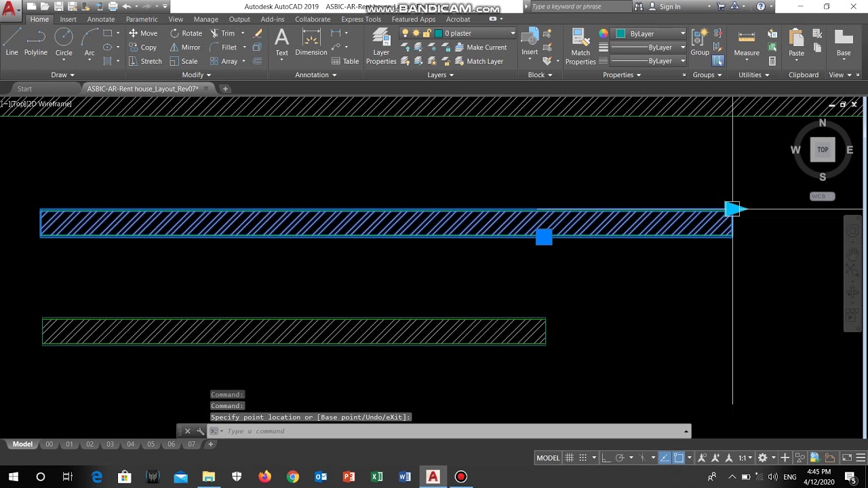This screenshot has height=488, width=868.
Task: Click the TOP face of ViewCube
Action: pyautogui.click(x=823, y=150)
